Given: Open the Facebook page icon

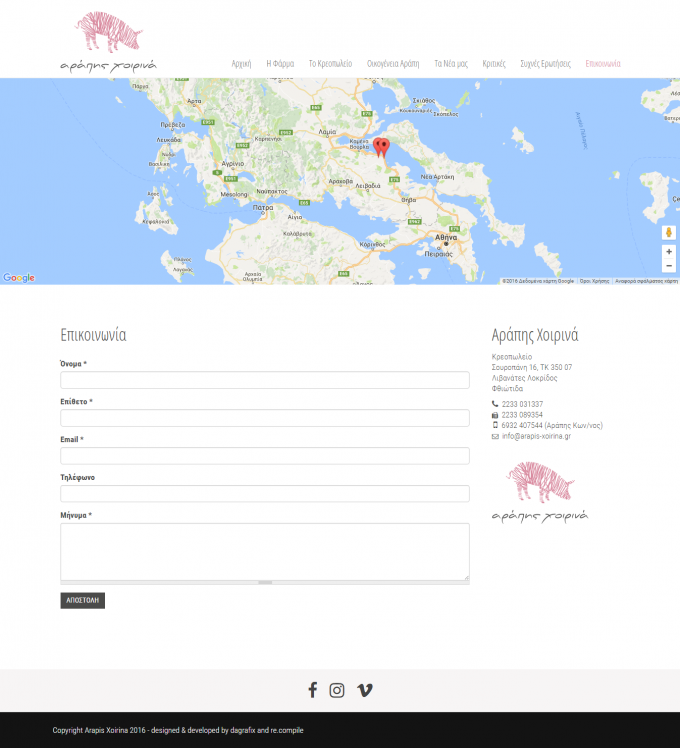Looking at the screenshot, I should [x=313, y=690].
